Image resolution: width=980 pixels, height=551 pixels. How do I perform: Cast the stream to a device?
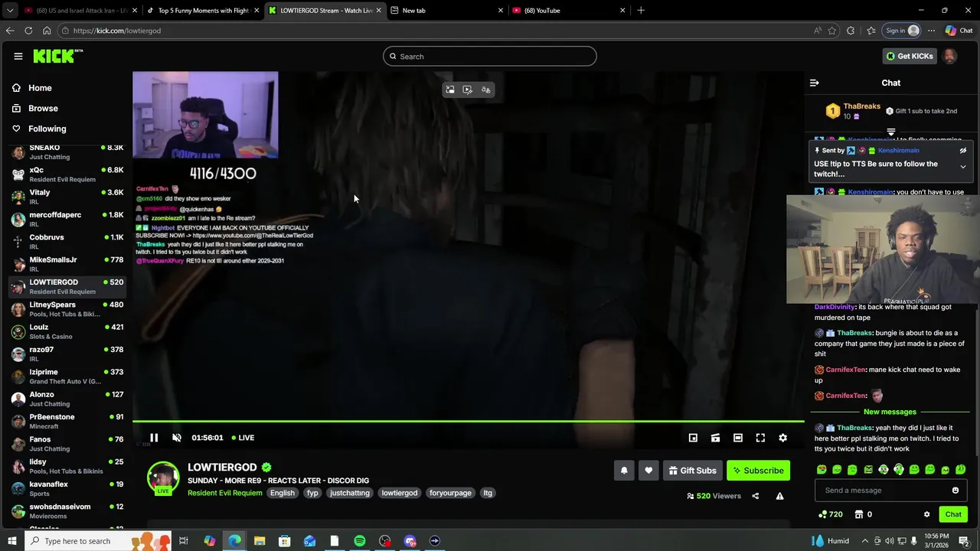tap(715, 438)
